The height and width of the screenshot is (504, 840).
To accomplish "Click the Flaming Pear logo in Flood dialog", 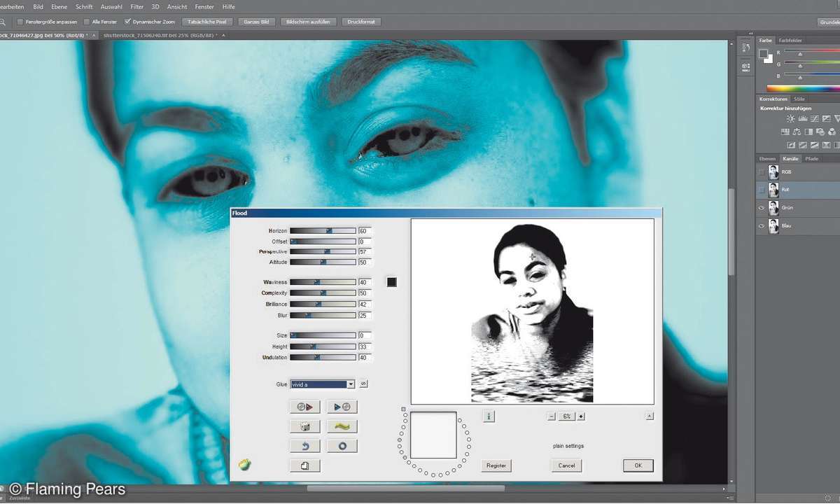I will coord(244,464).
